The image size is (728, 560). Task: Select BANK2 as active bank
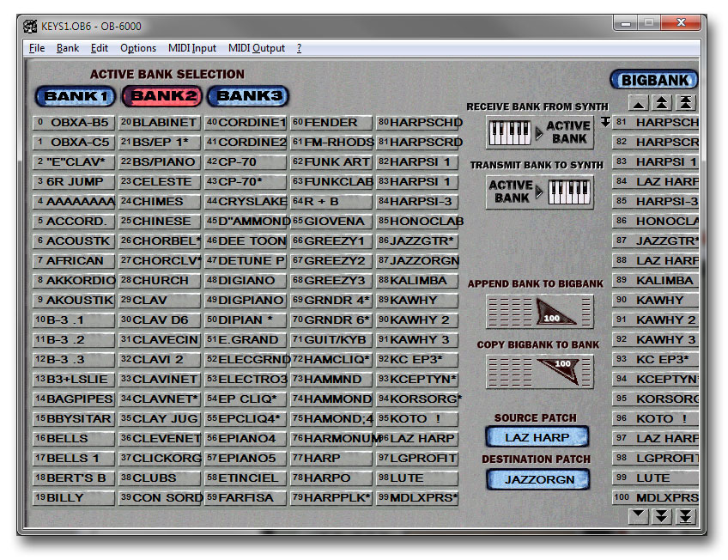[x=162, y=96]
